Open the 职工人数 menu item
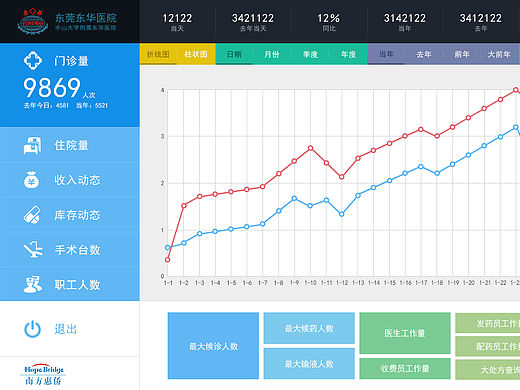520x390 pixels. tap(70, 284)
